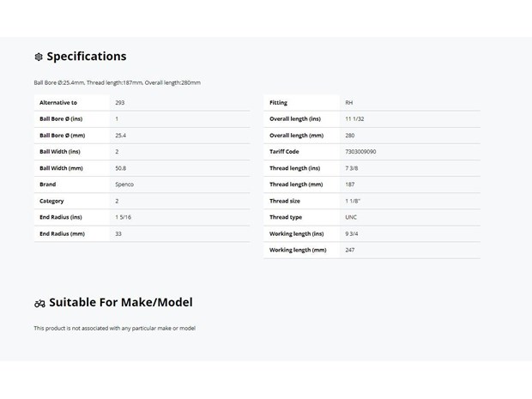Select the Category row label
The width and height of the screenshot is (532, 399).
pyautogui.click(x=51, y=201)
